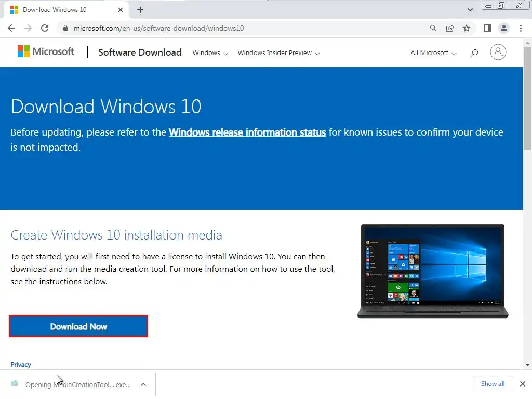The width and height of the screenshot is (532, 399).
Task: Expand the All Microsoft dropdown
Action: [433, 53]
